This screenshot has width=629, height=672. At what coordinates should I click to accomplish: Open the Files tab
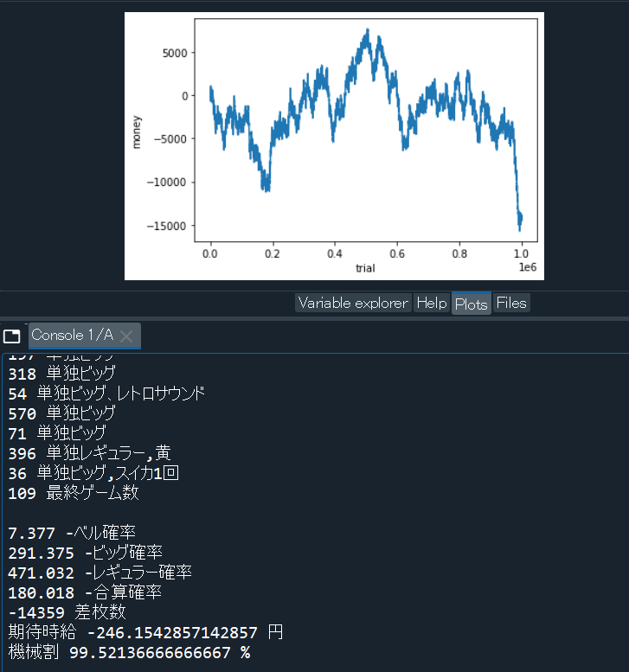pyautogui.click(x=511, y=303)
